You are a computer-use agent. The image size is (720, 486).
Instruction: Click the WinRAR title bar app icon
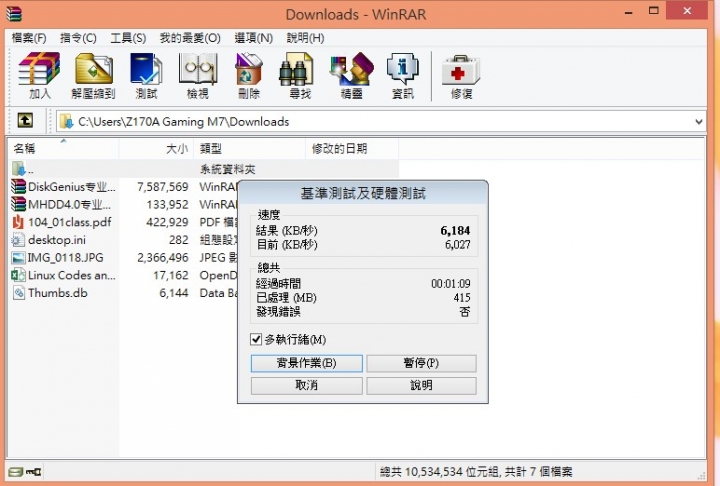[14, 14]
